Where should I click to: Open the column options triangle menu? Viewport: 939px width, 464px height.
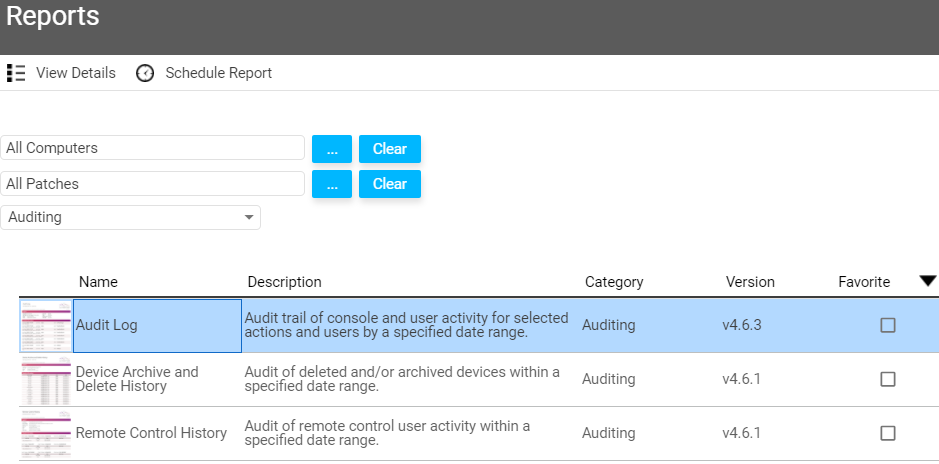(x=928, y=281)
